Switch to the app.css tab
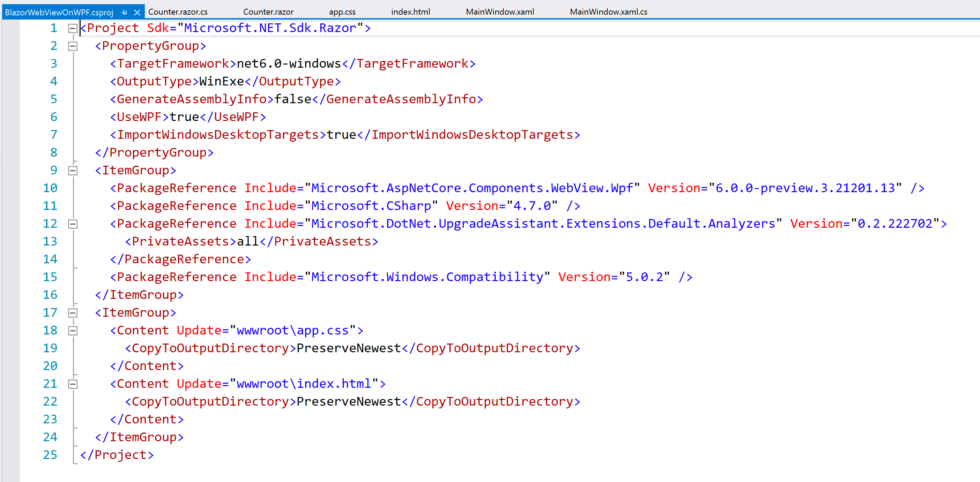Image resolution: width=980 pixels, height=482 pixels. [342, 12]
